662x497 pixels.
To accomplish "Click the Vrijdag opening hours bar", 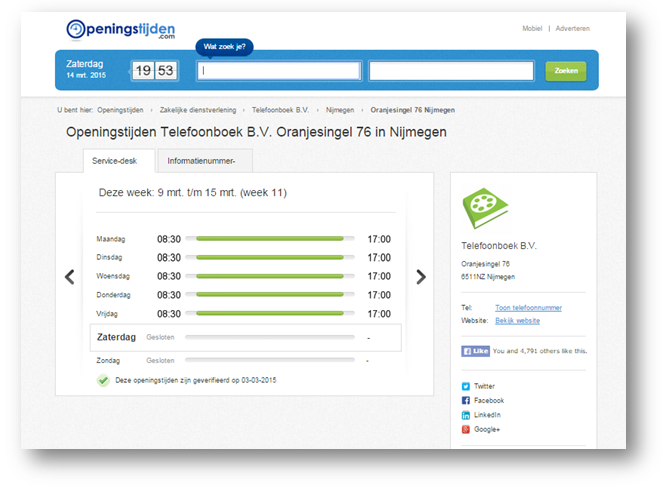I will click(270, 313).
